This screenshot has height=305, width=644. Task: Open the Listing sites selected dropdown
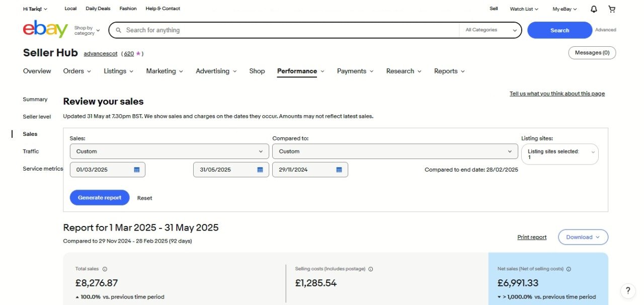[x=559, y=155]
